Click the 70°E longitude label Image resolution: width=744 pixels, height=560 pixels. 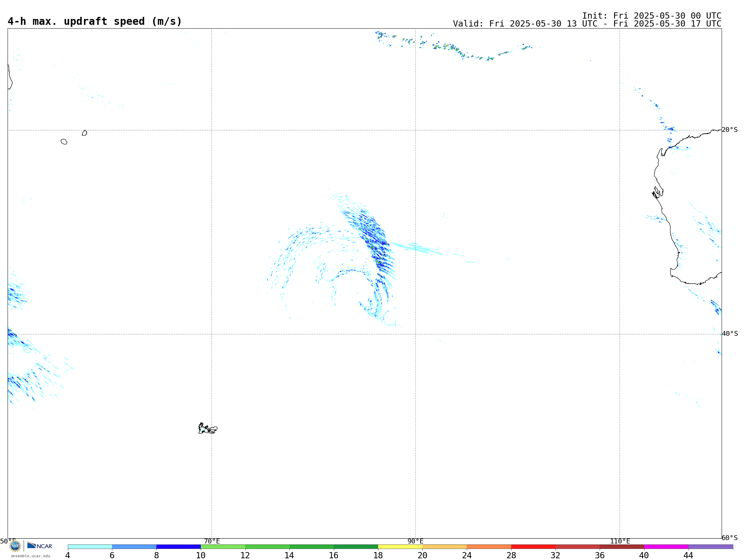click(x=212, y=541)
